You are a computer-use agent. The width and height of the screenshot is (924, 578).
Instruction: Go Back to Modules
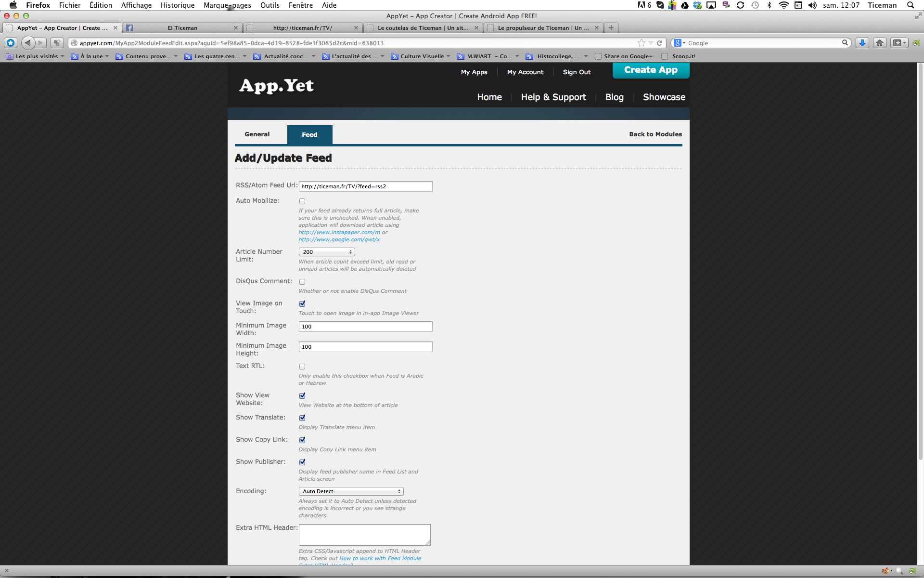click(x=655, y=134)
